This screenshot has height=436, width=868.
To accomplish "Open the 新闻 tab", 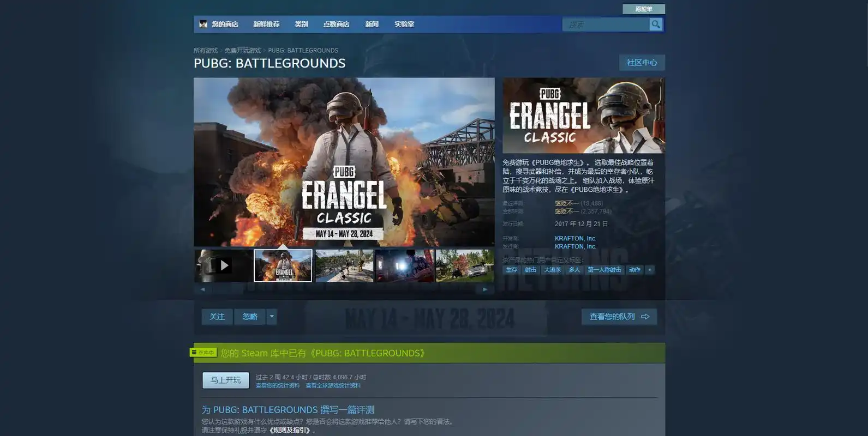I will [372, 24].
